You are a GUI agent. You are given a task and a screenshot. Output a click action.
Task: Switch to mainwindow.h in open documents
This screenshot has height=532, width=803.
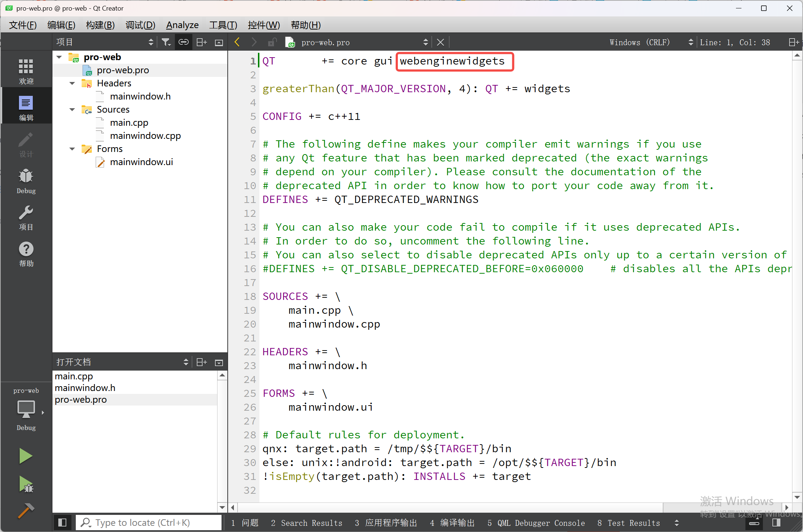tap(85, 388)
